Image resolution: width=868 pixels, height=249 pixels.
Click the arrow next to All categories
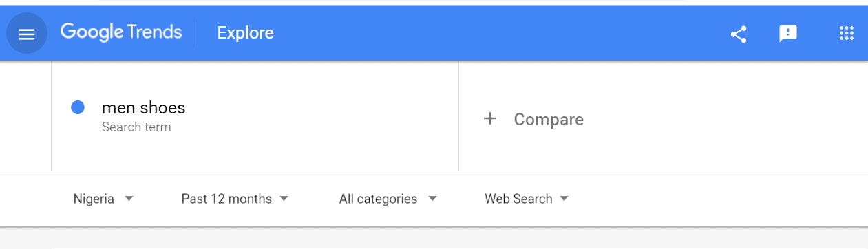coord(432,199)
